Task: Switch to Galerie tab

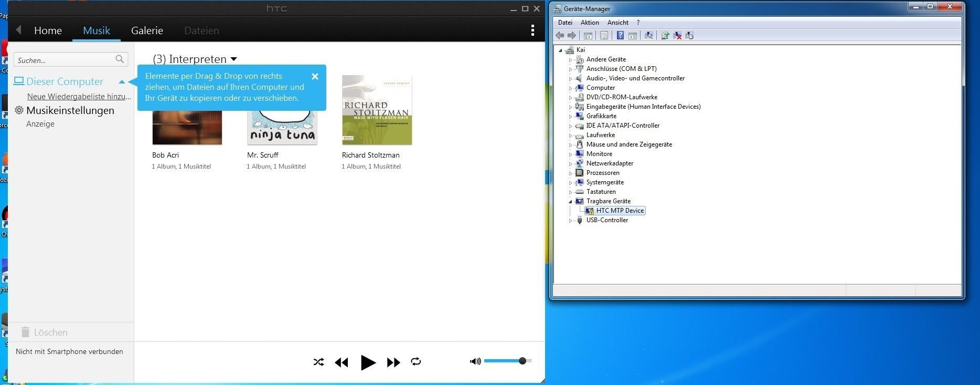Action: pyautogui.click(x=147, y=30)
